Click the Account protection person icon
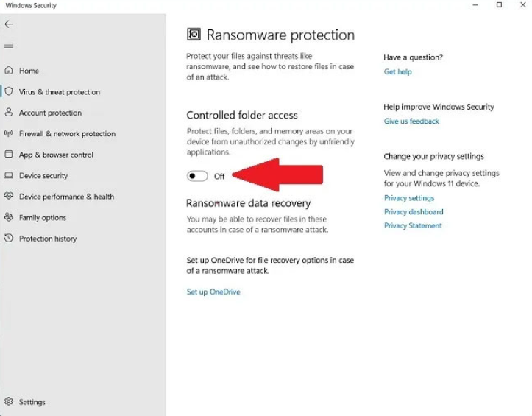 9,113
